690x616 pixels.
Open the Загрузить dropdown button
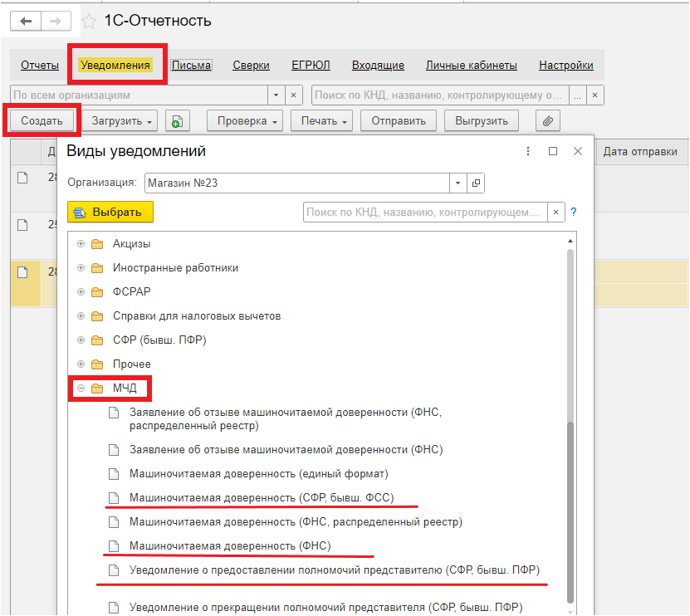coord(121,121)
